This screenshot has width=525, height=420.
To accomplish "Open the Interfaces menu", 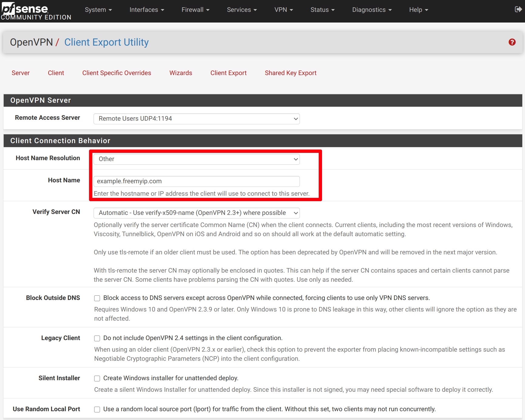I will tap(147, 10).
